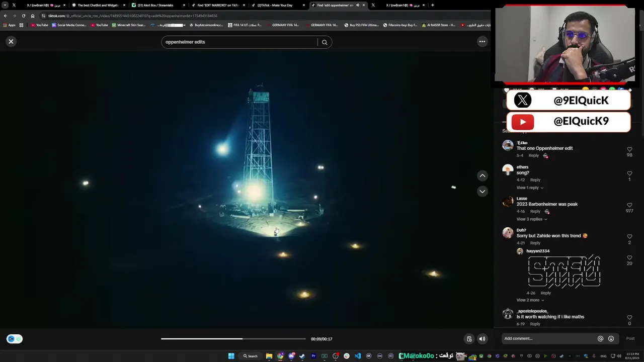Open the three-dot more options menu

[482, 42]
